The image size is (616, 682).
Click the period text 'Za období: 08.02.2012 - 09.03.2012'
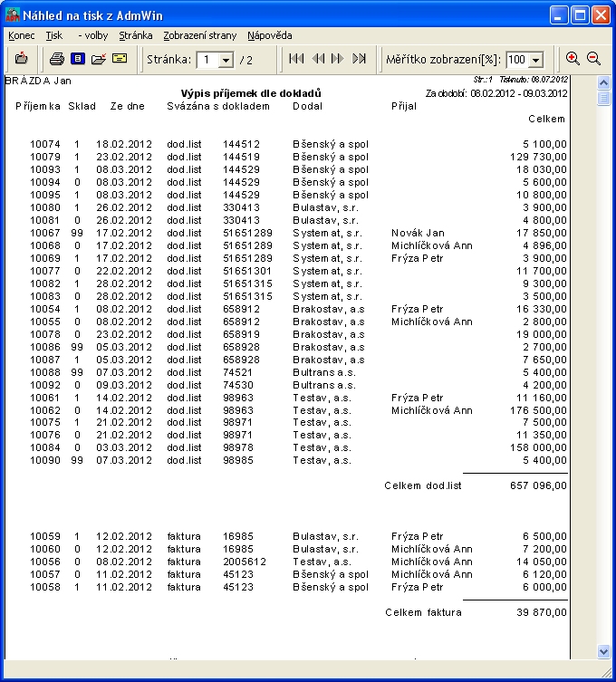coord(496,93)
